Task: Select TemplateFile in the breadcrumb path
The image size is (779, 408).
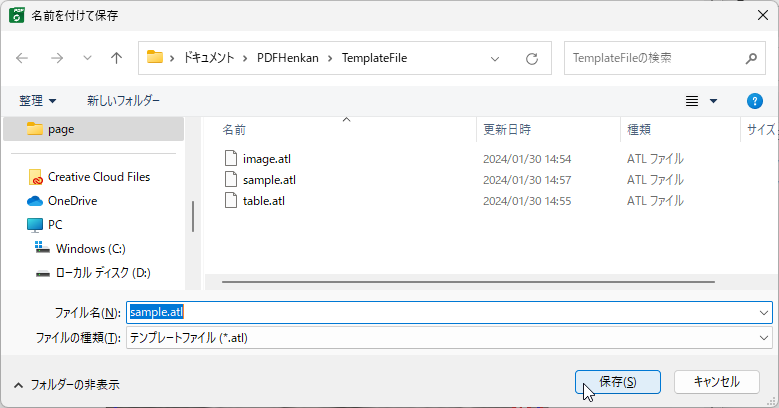Action: click(x=374, y=58)
